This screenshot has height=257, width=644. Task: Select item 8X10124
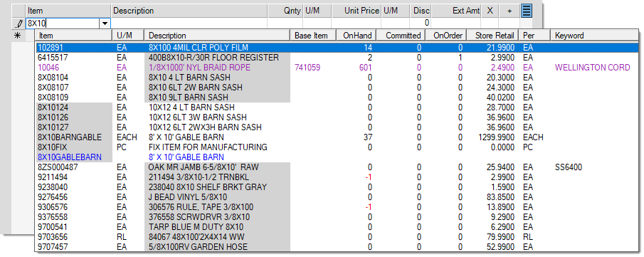click(x=337, y=107)
